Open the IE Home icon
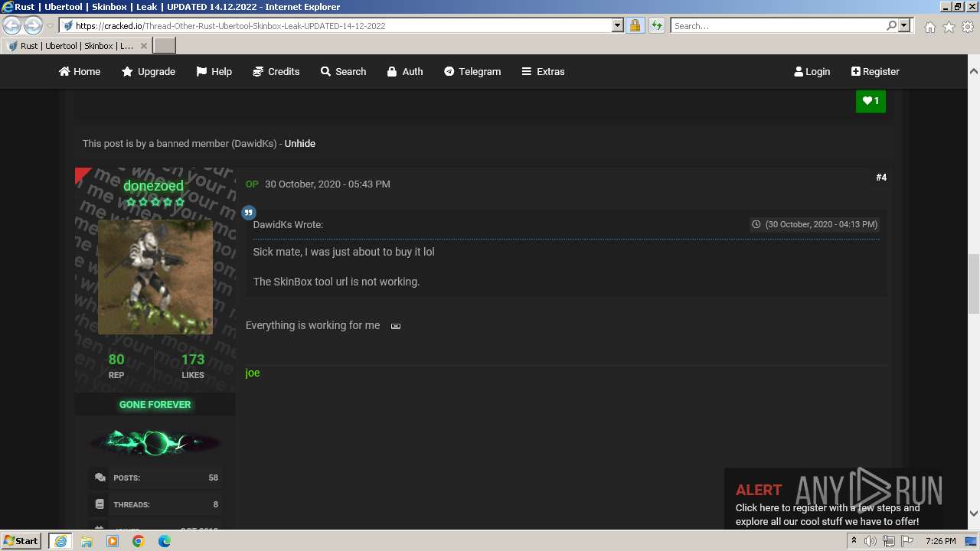Viewport: 980px width, 551px height. (x=929, y=27)
